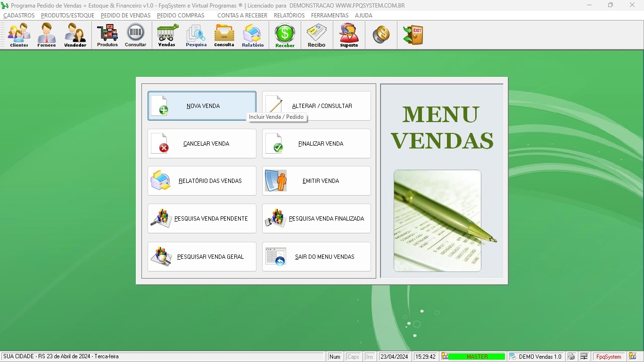Click the DEMO Vendas 1.0 status panel
Image resolution: width=644 pixels, height=362 pixels.
pos(537,357)
